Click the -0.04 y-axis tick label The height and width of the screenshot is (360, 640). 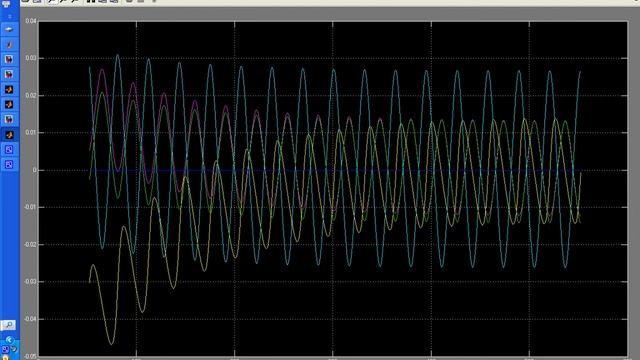click(x=30, y=319)
